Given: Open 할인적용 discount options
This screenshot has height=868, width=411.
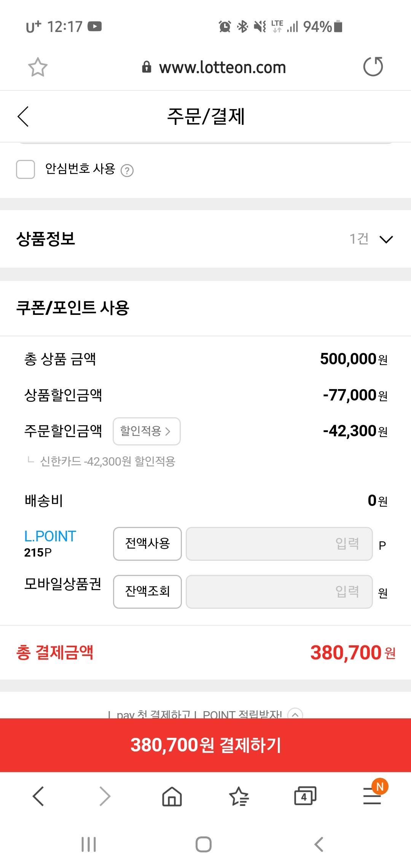Looking at the screenshot, I should 147,431.
